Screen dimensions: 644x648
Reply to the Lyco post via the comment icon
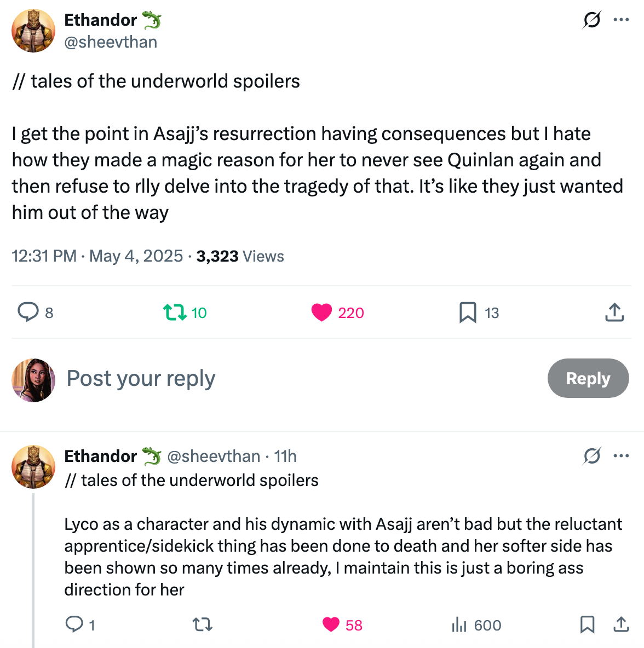point(74,624)
